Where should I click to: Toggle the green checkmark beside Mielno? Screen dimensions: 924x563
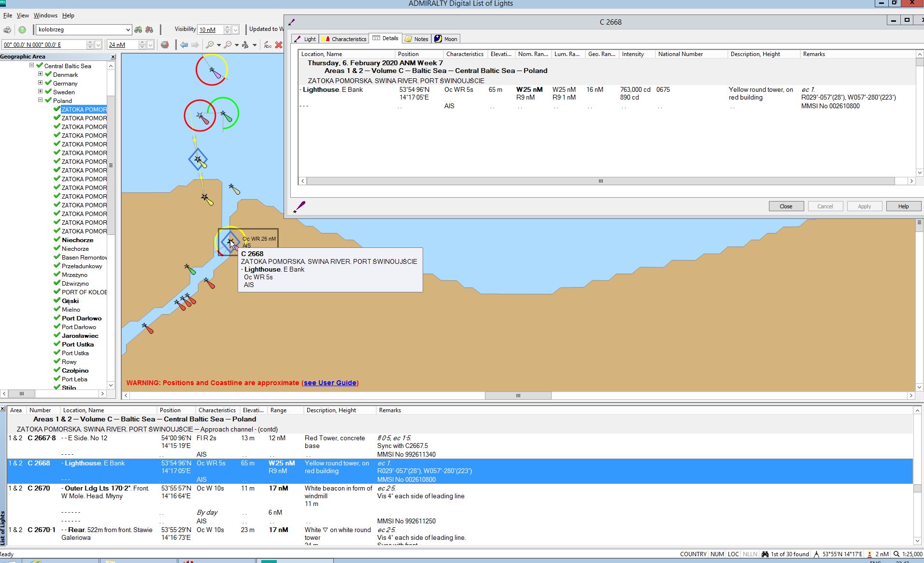(x=57, y=309)
